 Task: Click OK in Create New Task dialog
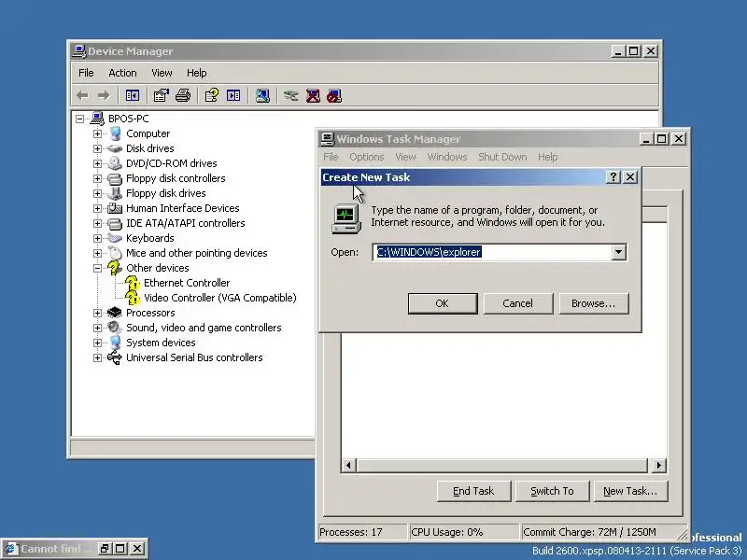tap(443, 303)
